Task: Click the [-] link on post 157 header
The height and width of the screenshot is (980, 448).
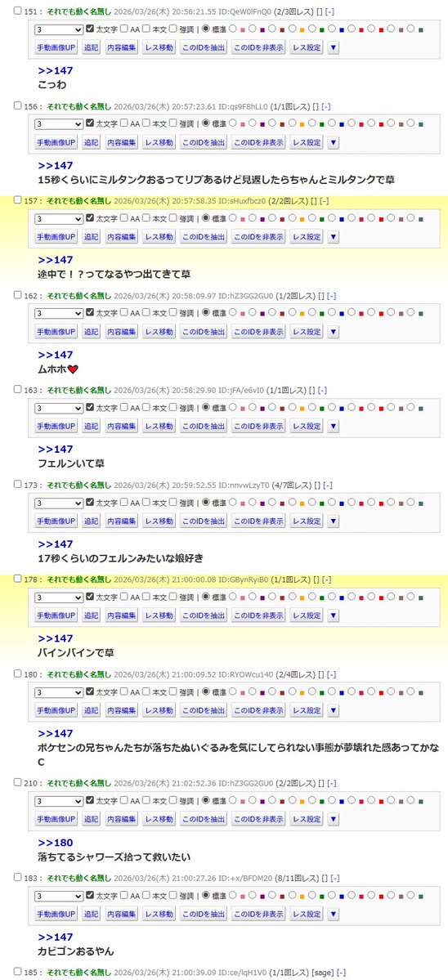Action: (x=325, y=200)
